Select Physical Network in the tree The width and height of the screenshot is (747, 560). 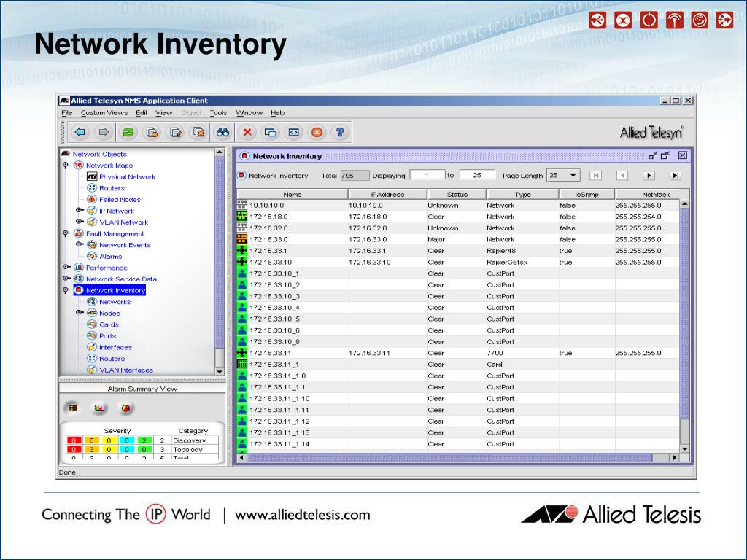pyautogui.click(x=127, y=176)
